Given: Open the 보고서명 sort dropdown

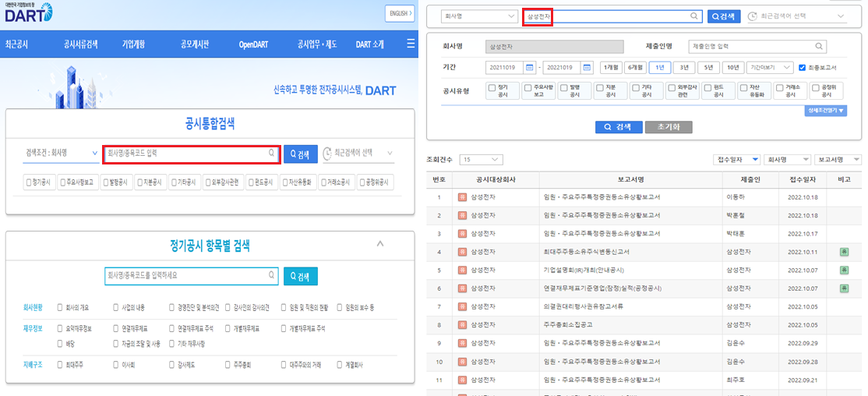Looking at the screenshot, I should [x=837, y=160].
